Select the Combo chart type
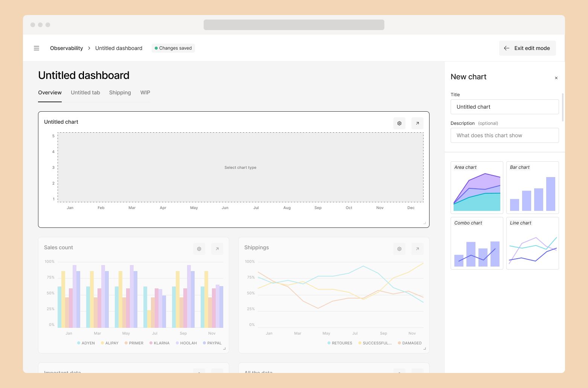 point(477,243)
